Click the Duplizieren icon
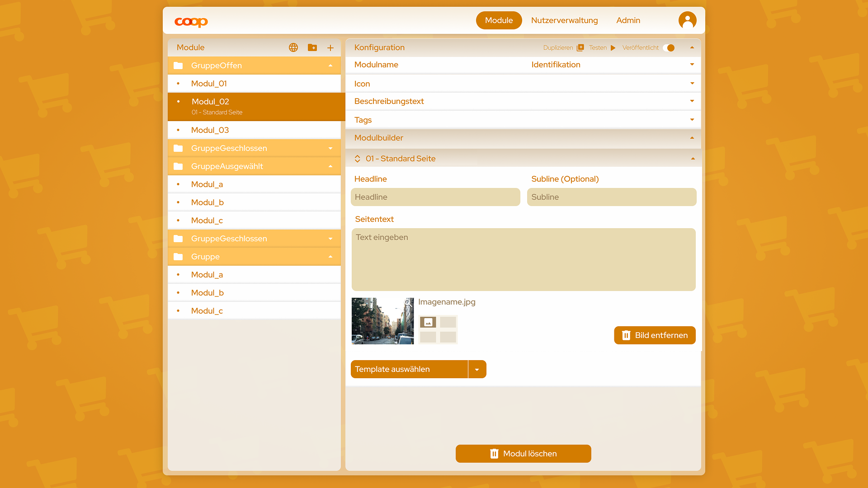This screenshot has width=868, height=488. [580, 47]
